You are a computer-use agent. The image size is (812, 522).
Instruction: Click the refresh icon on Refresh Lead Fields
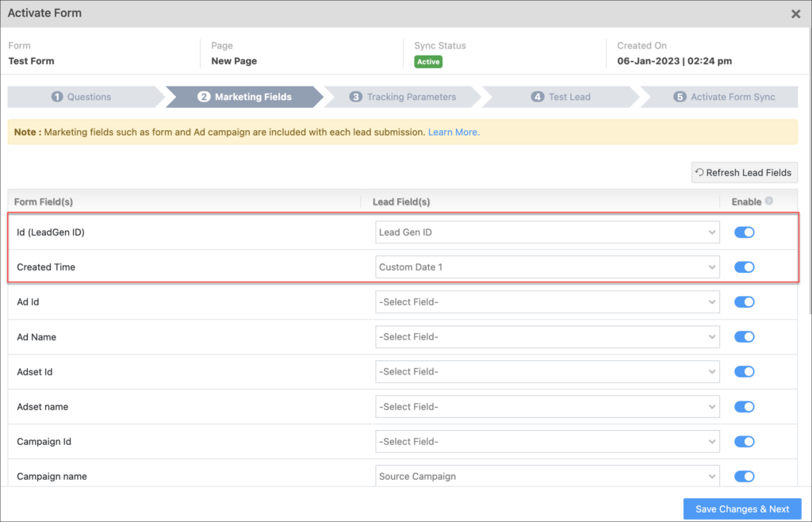699,172
